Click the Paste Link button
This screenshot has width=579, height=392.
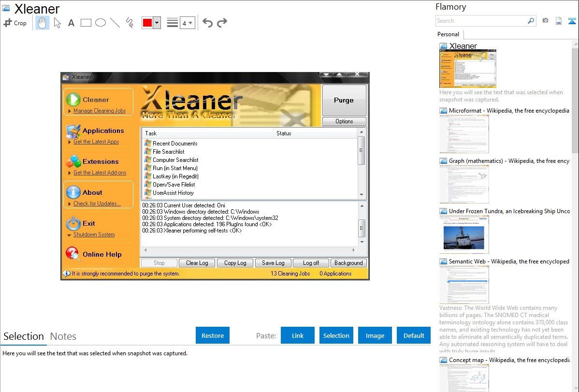(298, 335)
